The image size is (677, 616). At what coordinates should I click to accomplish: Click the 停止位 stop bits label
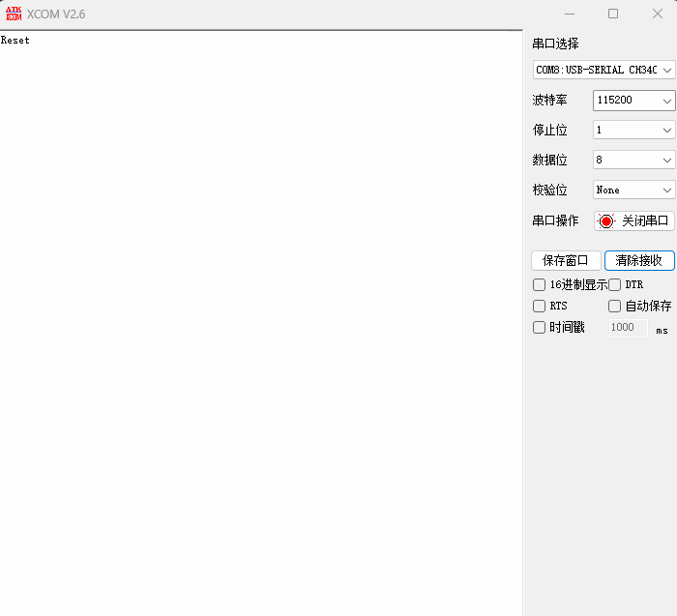(549, 130)
